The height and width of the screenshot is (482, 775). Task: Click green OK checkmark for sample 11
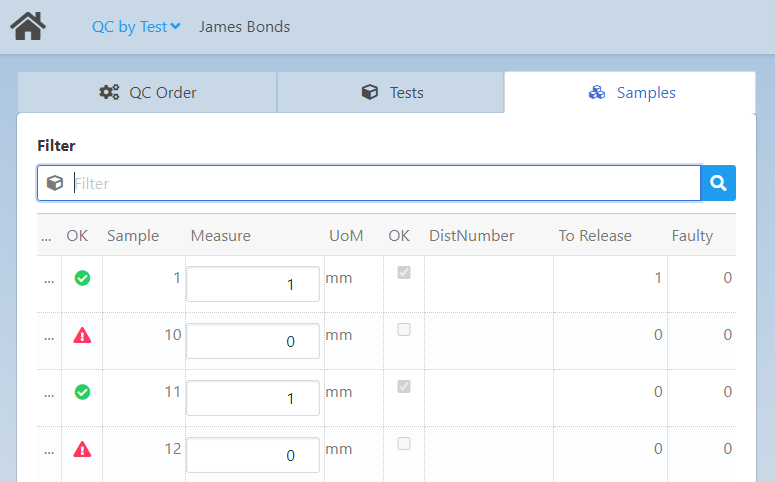point(82,393)
